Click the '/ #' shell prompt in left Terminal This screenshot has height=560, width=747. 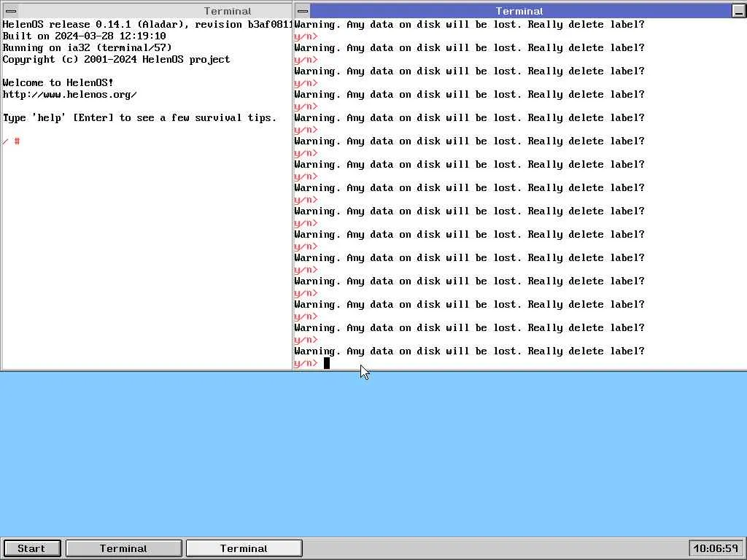click(11, 141)
